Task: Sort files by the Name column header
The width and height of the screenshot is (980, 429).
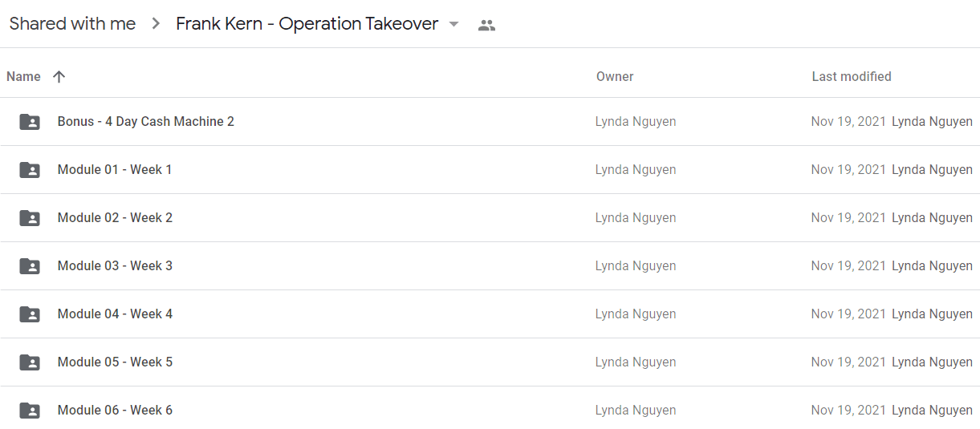Action: click(23, 77)
